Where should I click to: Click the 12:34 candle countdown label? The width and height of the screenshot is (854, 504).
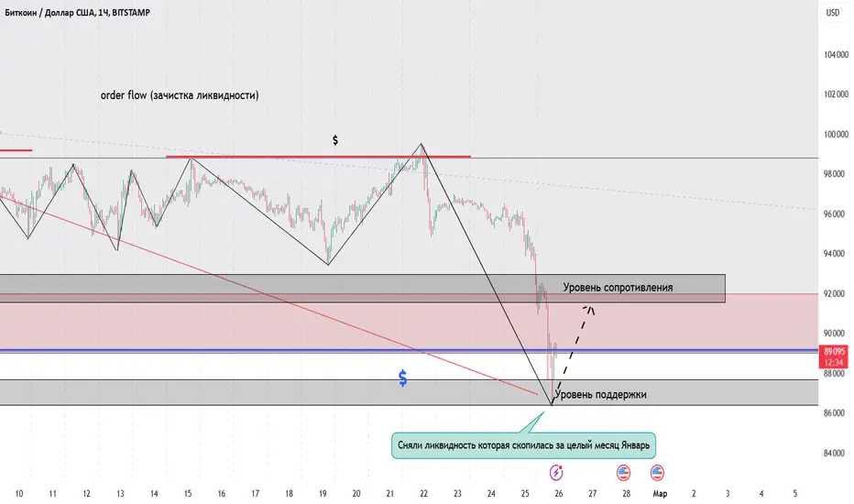pyautogui.click(x=833, y=362)
